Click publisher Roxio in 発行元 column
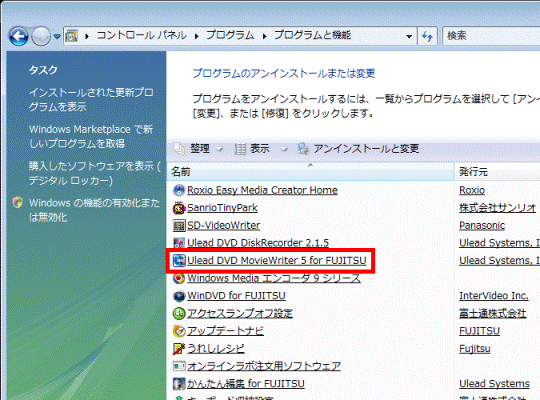The width and height of the screenshot is (540, 400). point(472,190)
